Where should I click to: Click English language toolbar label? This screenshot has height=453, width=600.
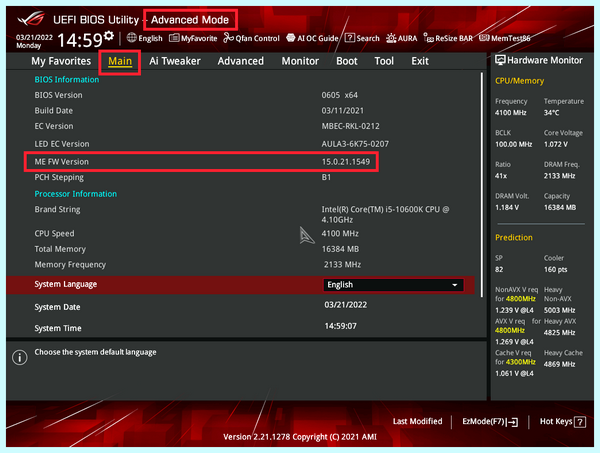coord(150,38)
